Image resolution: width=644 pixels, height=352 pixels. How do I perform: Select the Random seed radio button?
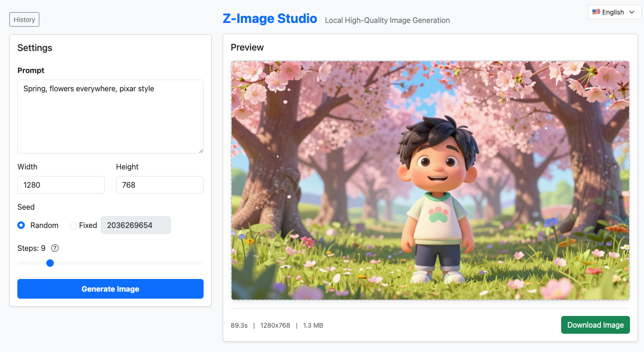21,225
